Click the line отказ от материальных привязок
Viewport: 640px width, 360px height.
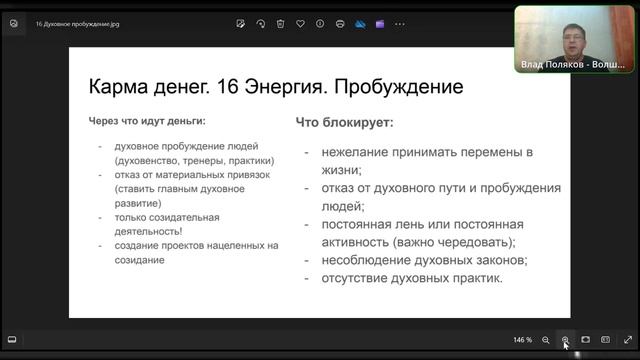192,175
